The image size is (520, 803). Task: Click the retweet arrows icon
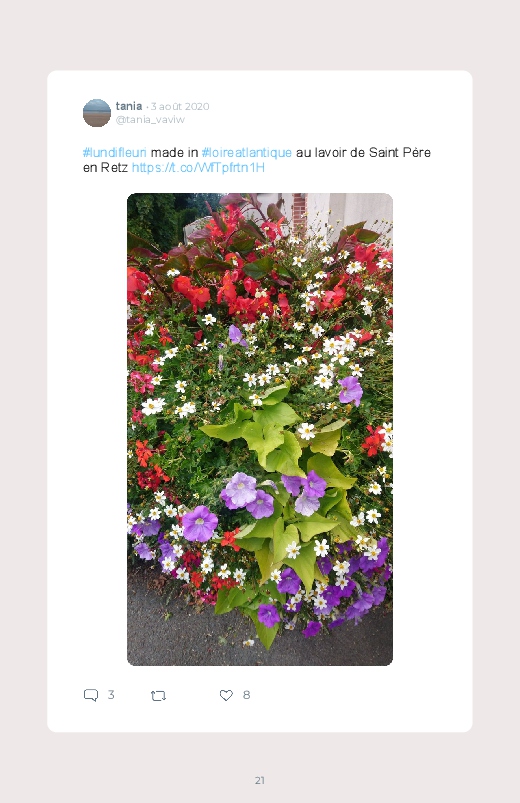click(158, 695)
